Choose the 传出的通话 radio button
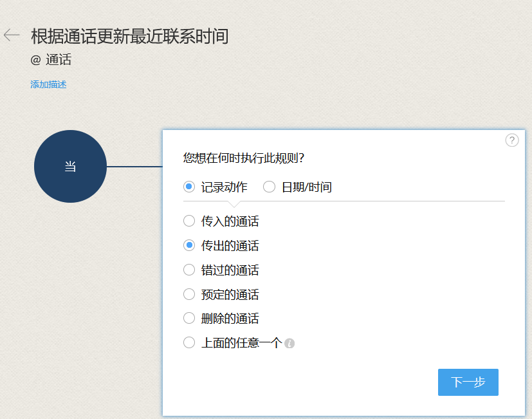This screenshot has width=532, height=419. point(189,246)
